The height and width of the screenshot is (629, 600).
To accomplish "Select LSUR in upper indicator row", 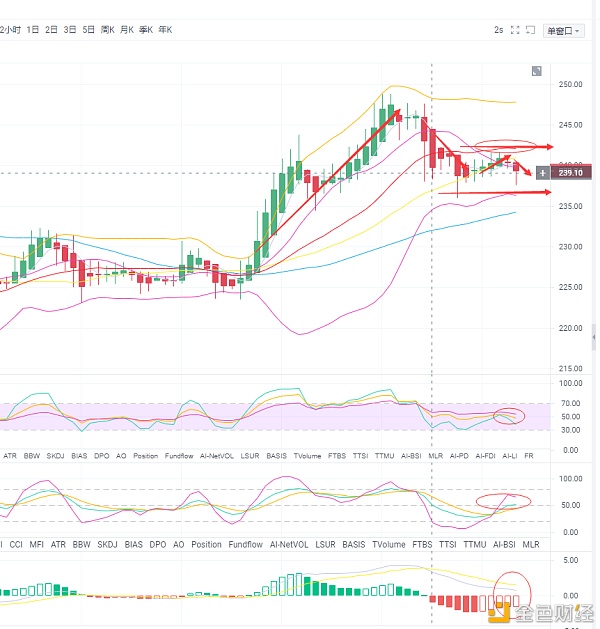I will click(x=250, y=456).
